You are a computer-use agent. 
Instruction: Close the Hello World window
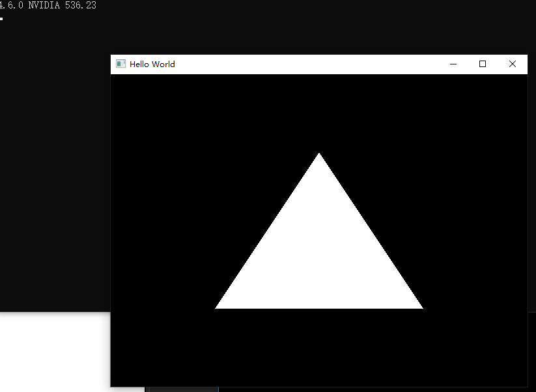(x=512, y=64)
